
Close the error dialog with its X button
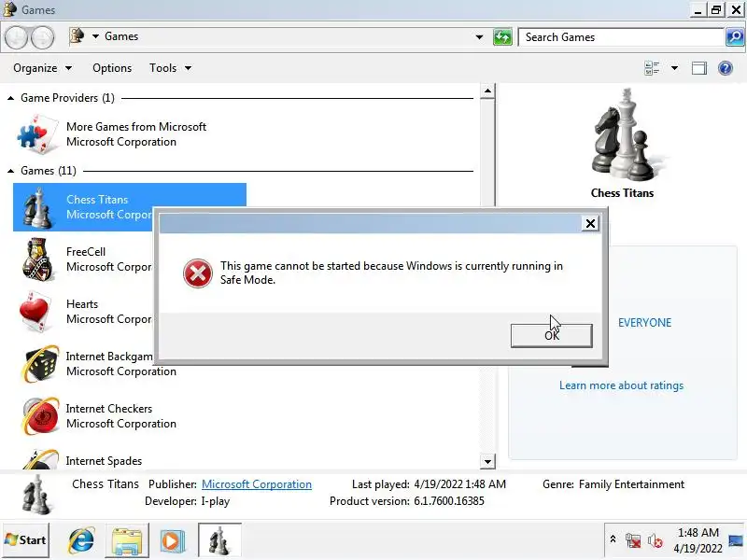(590, 223)
